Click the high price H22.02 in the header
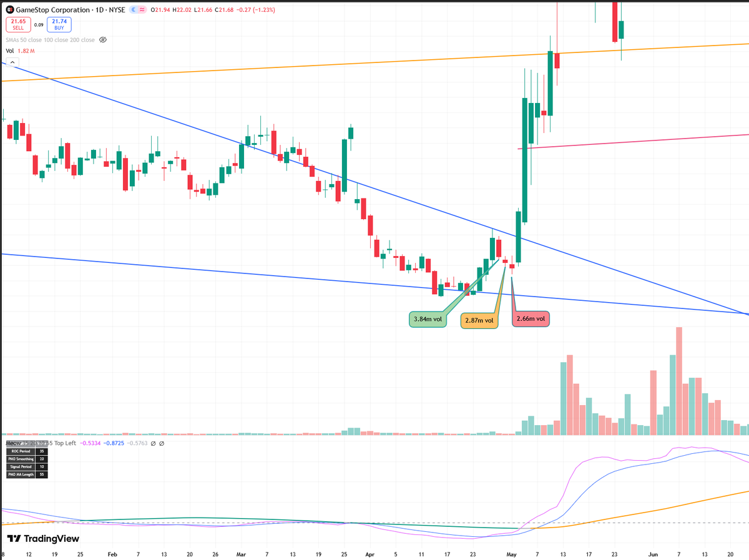Viewport: 749px width, 560px height. point(182,10)
